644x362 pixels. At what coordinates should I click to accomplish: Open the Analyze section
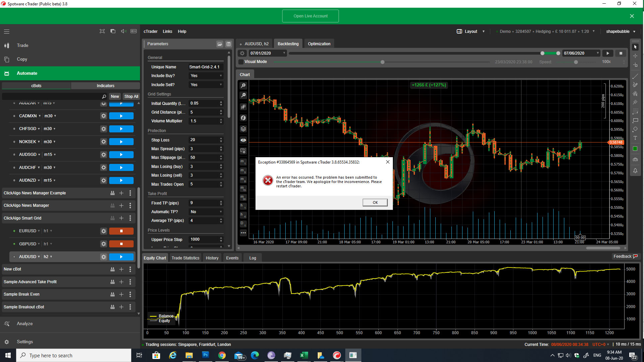(x=24, y=324)
